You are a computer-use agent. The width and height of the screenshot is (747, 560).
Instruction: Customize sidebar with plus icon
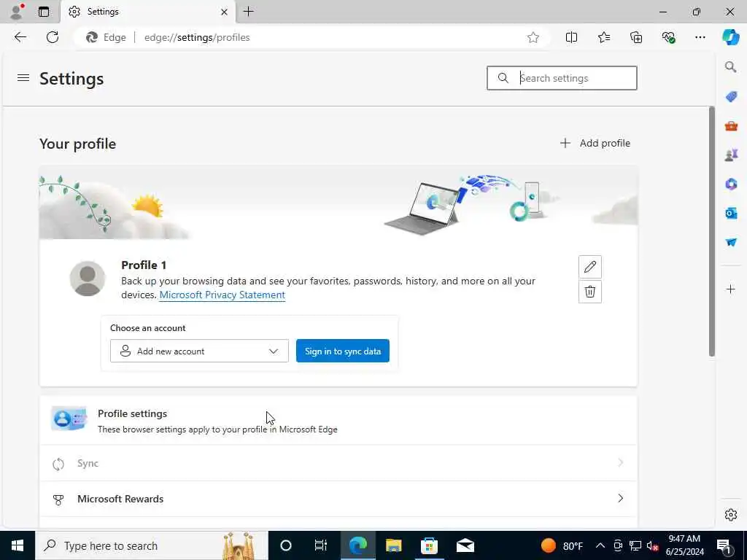pyautogui.click(x=731, y=289)
